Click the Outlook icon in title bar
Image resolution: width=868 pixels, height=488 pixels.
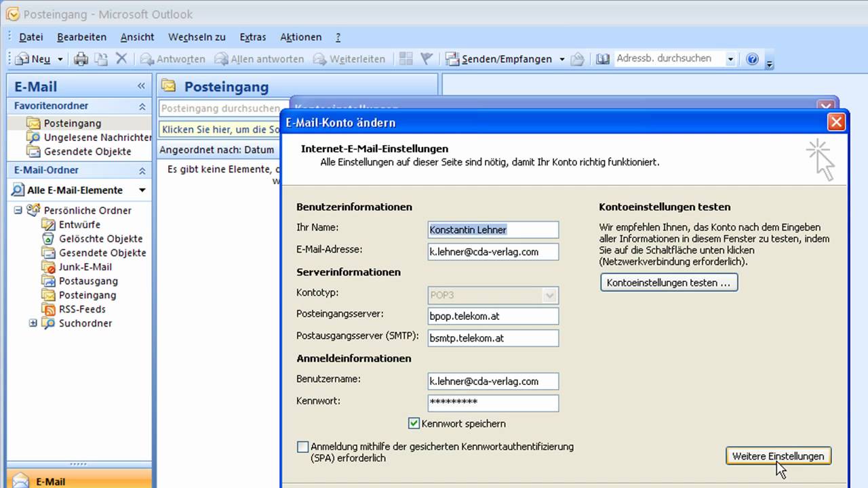click(12, 14)
